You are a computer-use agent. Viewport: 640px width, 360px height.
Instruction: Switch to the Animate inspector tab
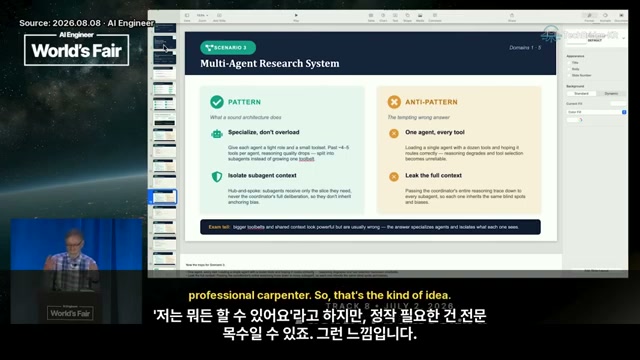(x=605, y=17)
